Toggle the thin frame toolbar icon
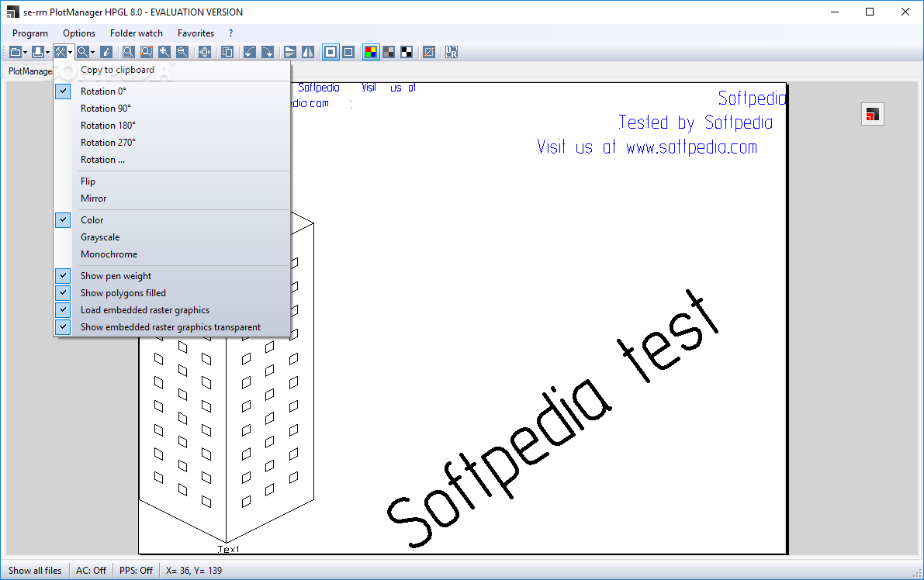Screen dimensions: 924x580 pos(348,53)
